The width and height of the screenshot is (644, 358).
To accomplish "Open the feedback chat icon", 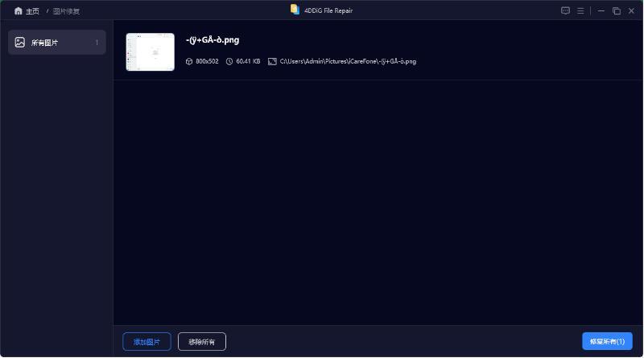I will click(565, 10).
